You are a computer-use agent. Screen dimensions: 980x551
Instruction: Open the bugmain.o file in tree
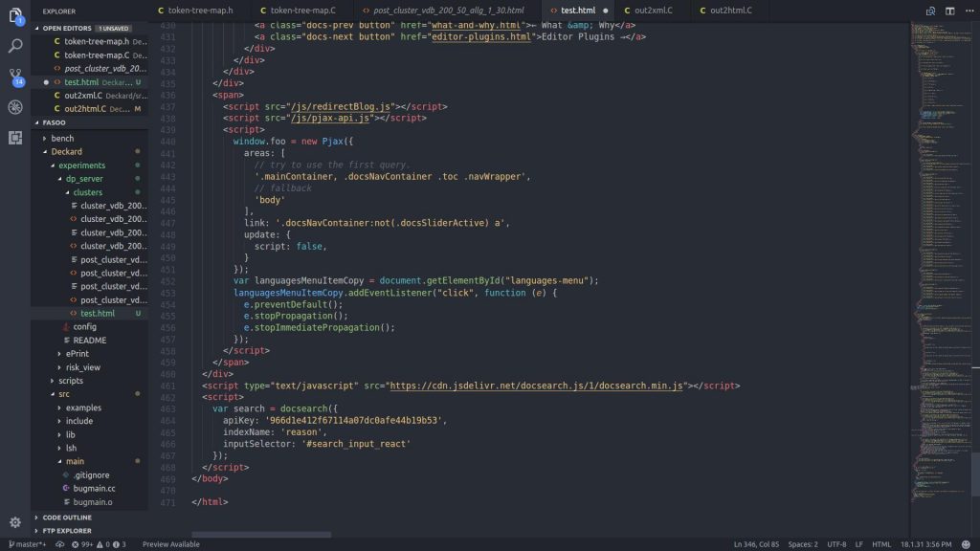coord(93,502)
